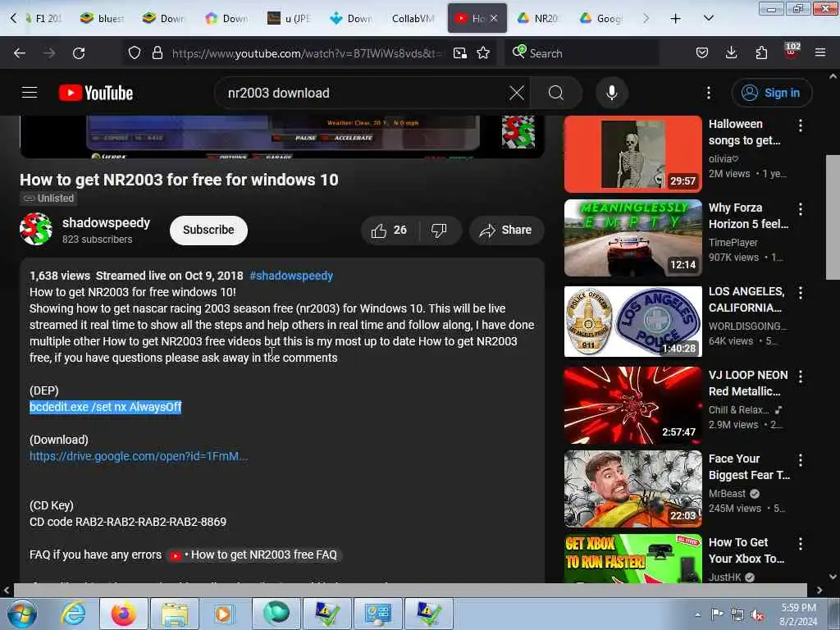Go to YouTube home via logo

(96, 93)
